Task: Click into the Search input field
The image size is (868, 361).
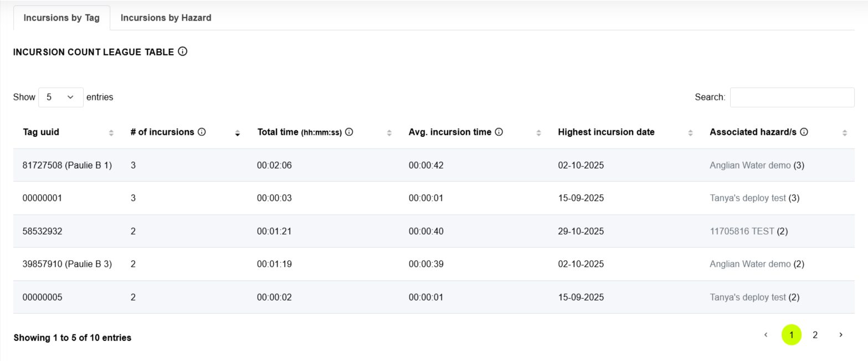Action: tap(792, 97)
